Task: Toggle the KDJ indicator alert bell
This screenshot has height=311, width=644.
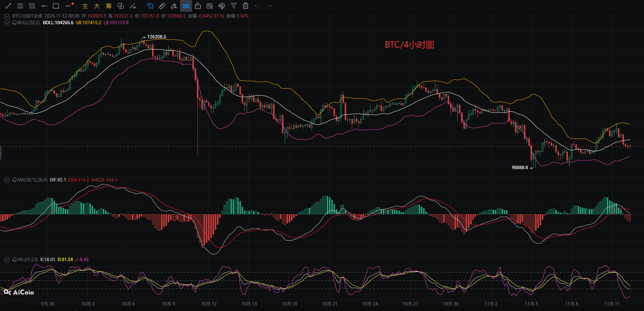Action: (x=15, y=260)
